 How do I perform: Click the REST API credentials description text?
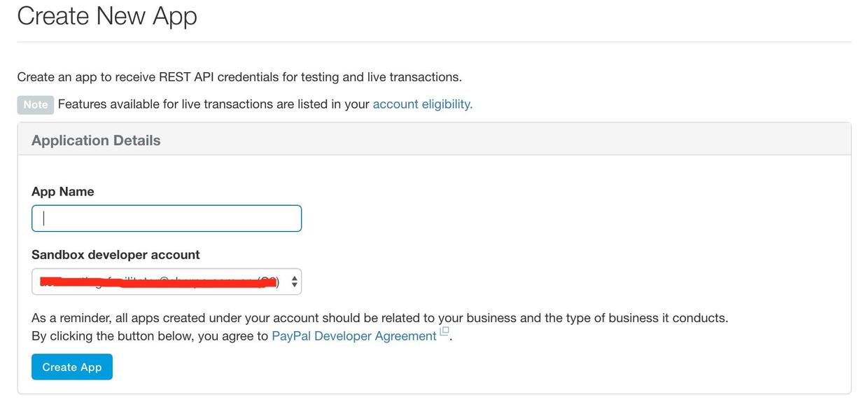[239, 77]
